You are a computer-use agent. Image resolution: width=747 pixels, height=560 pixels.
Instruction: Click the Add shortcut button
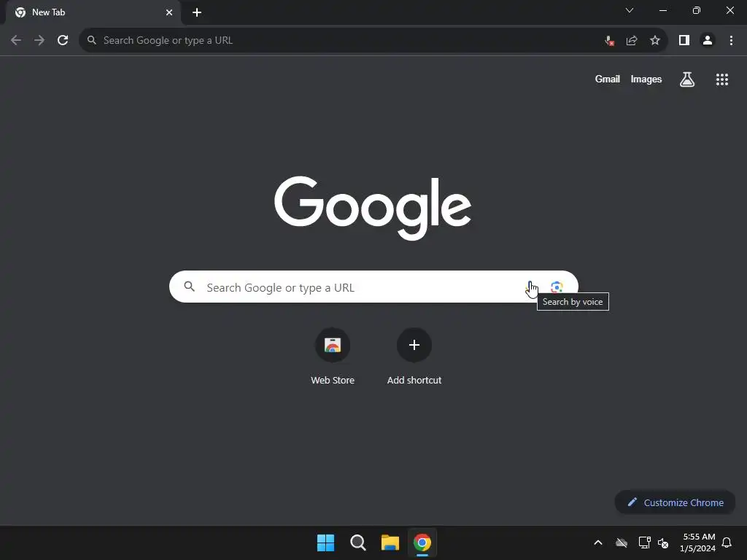pyautogui.click(x=414, y=357)
